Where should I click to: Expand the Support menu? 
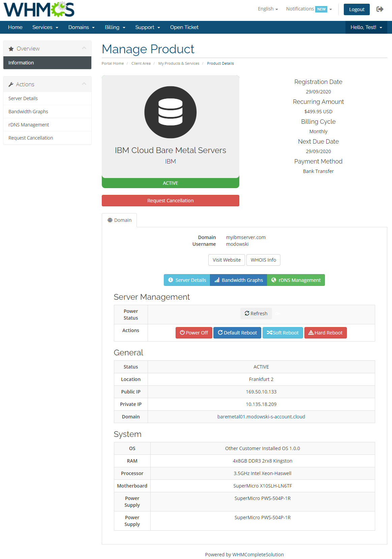[148, 27]
